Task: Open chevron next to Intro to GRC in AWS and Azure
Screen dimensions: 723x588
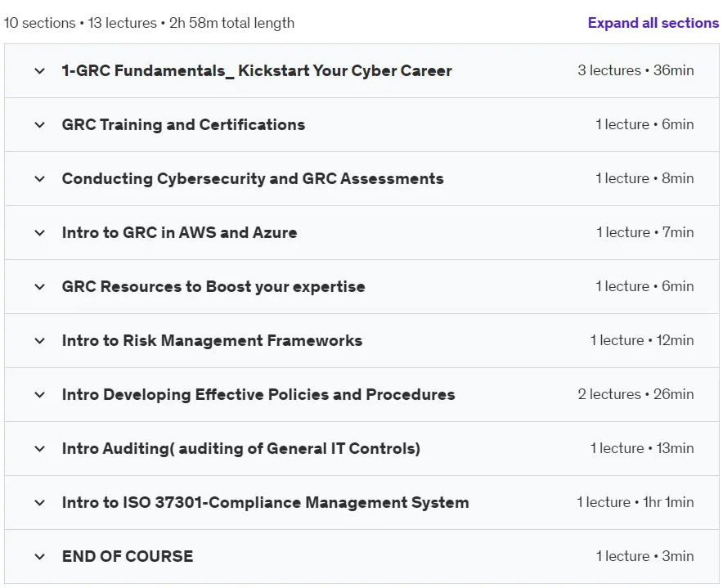Action: click(x=39, y=233)
